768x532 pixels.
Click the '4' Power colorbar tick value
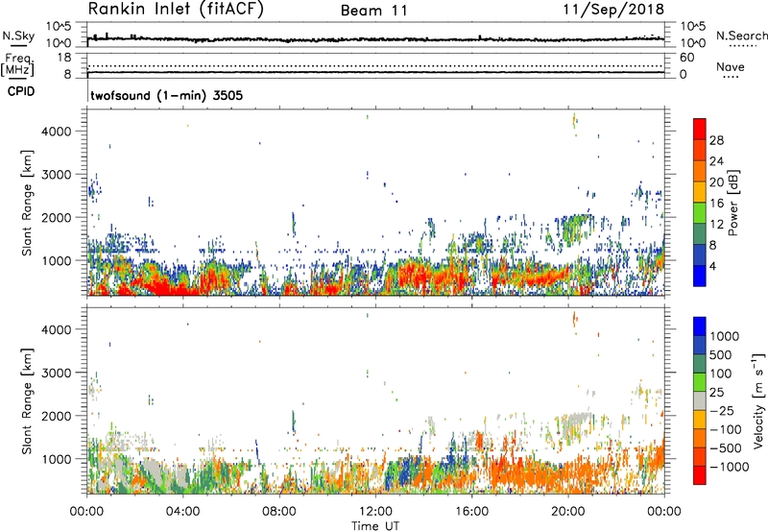[x=712, y=266]
